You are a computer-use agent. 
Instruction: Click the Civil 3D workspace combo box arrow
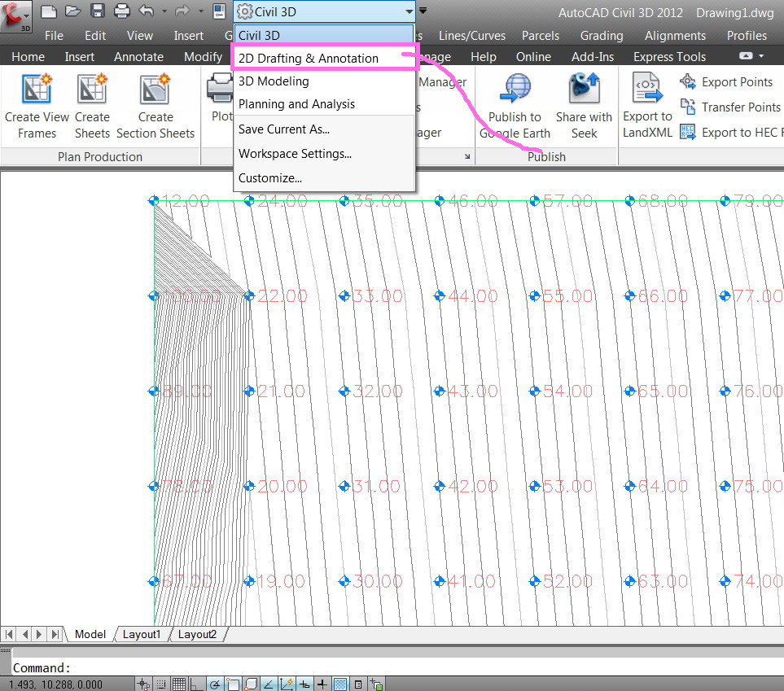(x=409, y=11)
